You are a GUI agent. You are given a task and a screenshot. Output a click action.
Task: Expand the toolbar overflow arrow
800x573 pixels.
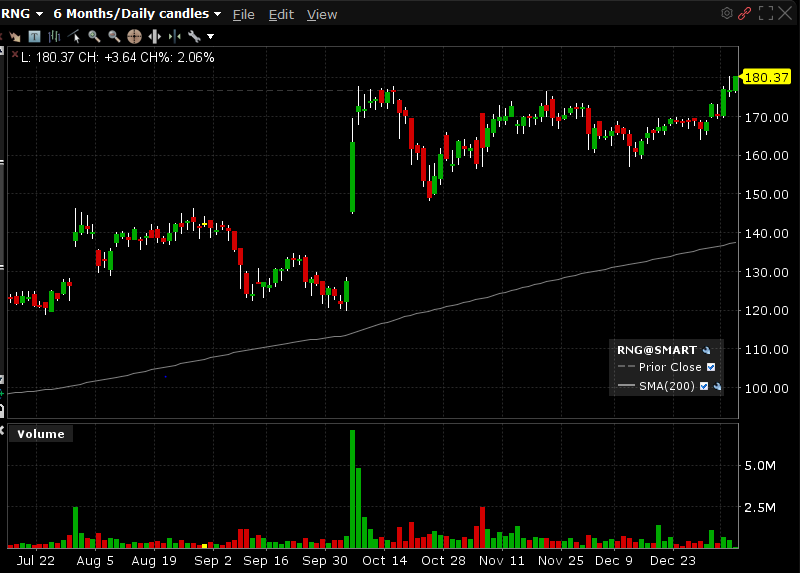pyautogui.click(x=210, y=37)
